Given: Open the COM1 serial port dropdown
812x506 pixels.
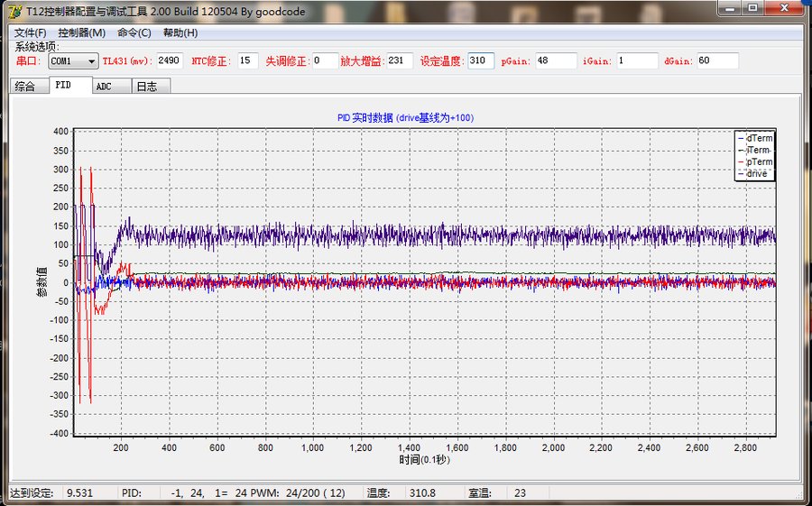Looking at the screenshot, I should click(74, 61).
